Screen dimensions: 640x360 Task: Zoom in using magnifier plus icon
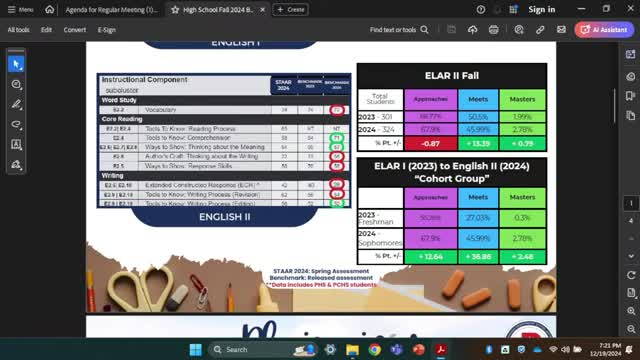[631, 311]
